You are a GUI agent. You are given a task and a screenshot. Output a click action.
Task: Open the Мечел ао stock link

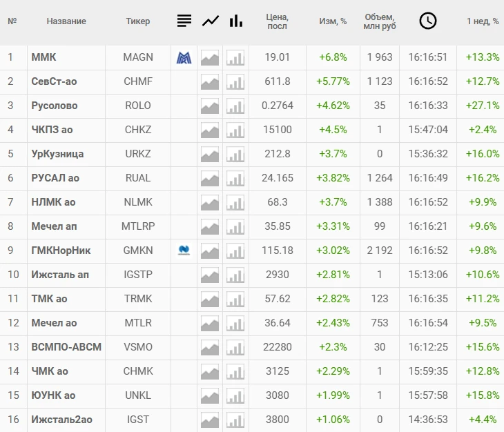coord(54,323)
